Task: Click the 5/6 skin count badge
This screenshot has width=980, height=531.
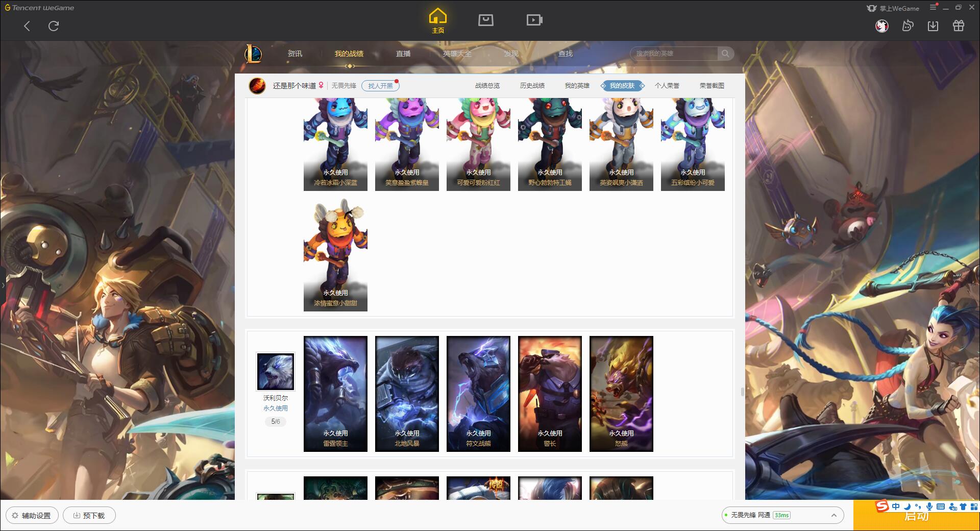Action: (276, 422)
